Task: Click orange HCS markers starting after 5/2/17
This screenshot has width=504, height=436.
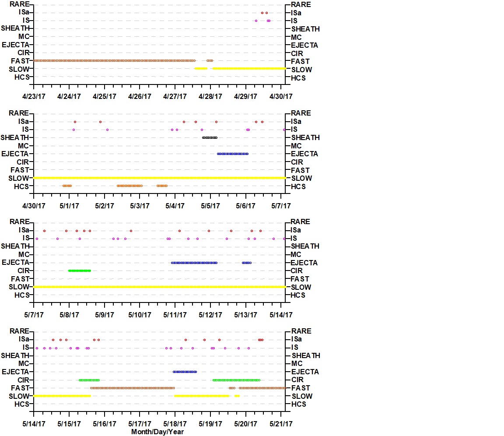Action: (129, 186)
